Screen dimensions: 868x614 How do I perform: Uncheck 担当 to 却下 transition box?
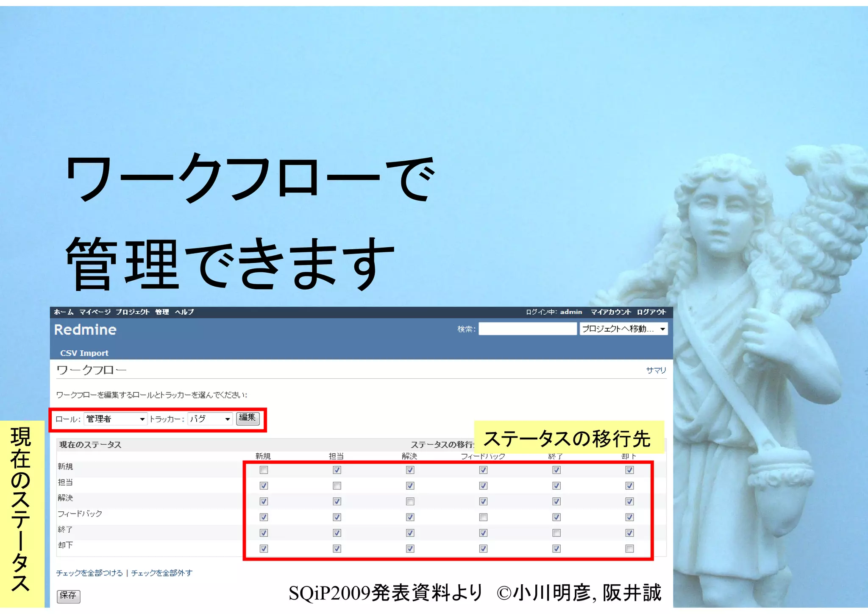[x=629, y=486]
